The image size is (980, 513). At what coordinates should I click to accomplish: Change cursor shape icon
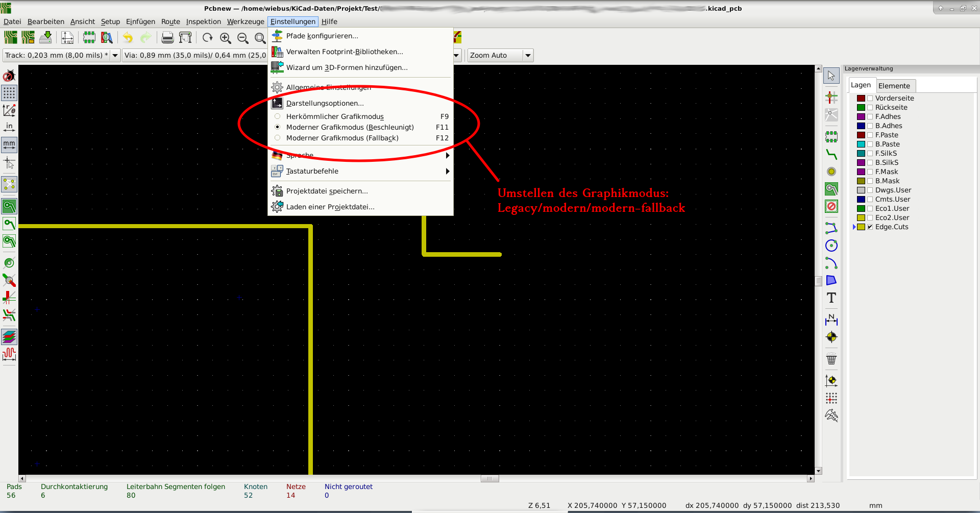click(9, 163)
